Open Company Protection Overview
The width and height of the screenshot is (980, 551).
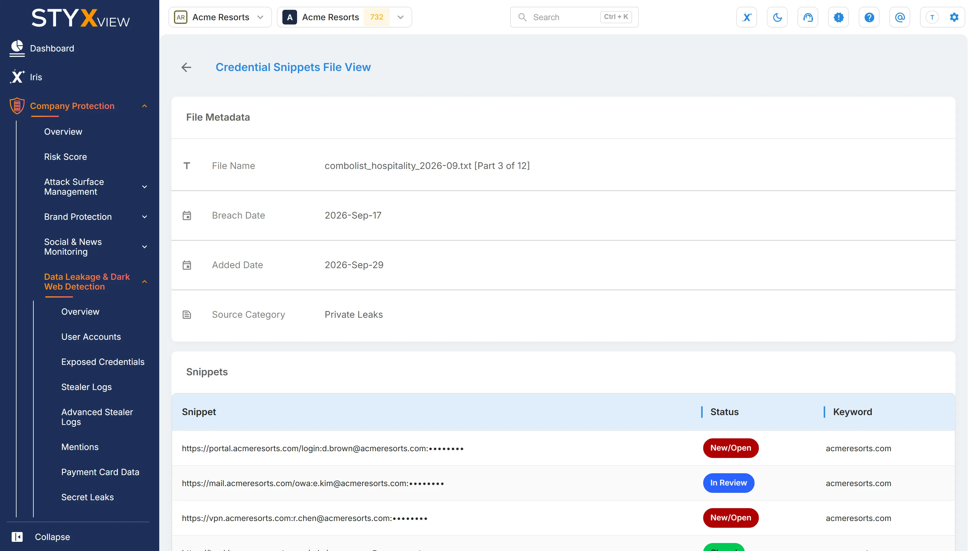[x=63, y=132]
